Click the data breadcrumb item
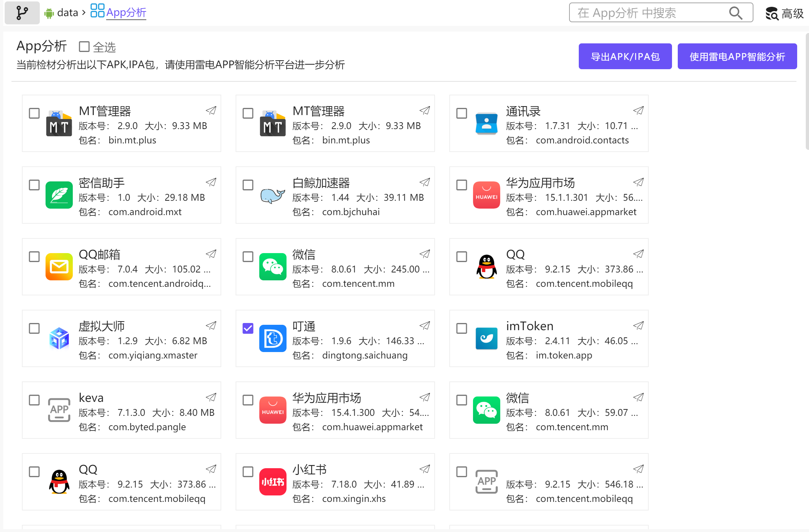 [67, 13]
